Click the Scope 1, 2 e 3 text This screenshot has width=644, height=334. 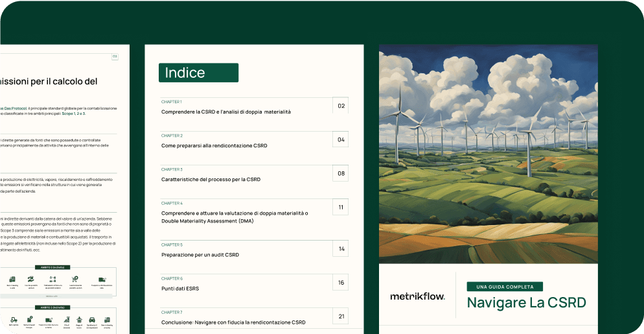coord(74,113)
